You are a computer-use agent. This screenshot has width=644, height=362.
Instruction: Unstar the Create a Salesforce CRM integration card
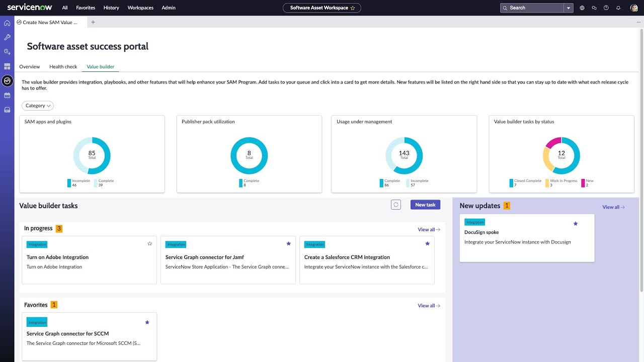[x=427, y=243]
